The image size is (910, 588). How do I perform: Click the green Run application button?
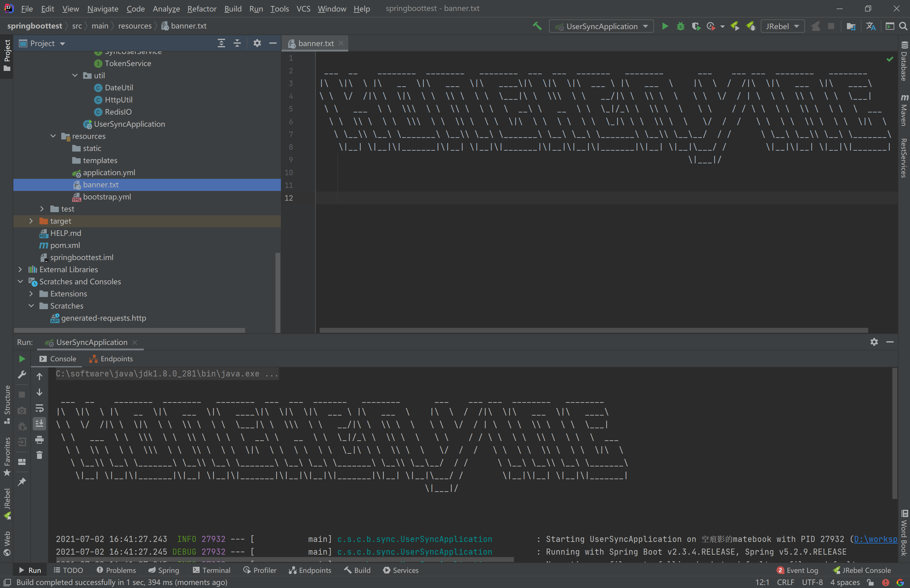pos(665,26)
